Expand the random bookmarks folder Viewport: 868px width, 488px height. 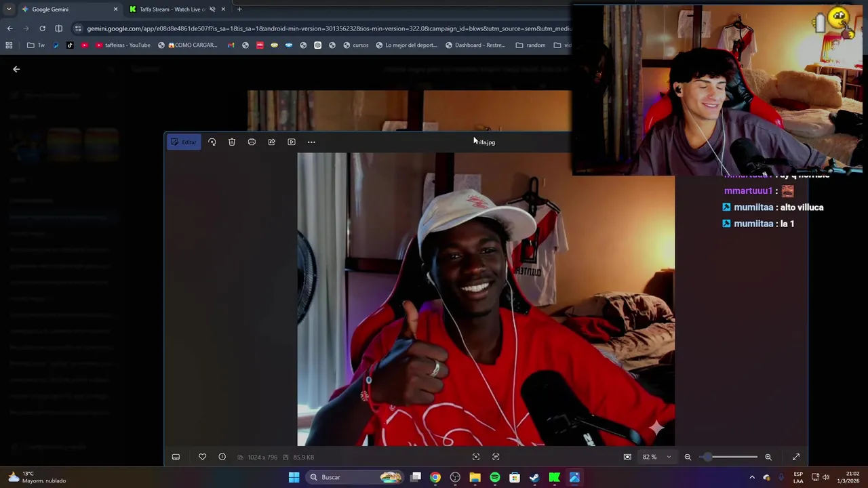coord(530,45)
